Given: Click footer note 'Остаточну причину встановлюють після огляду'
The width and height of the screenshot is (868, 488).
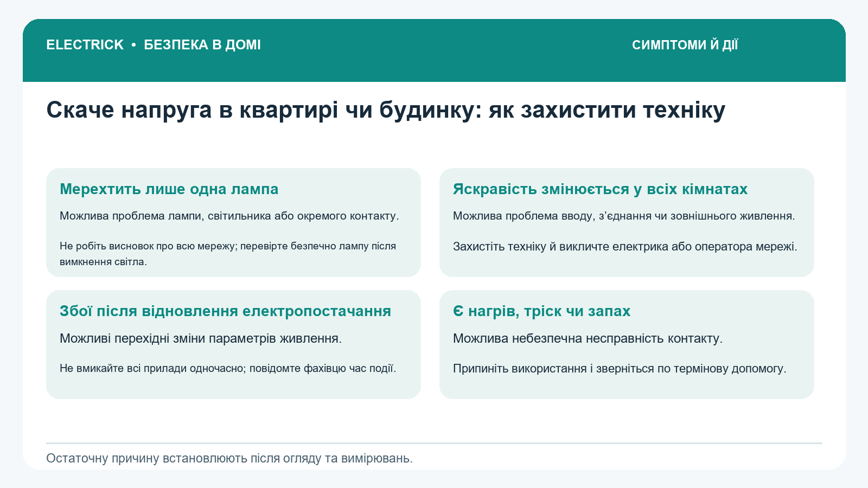Looking at the screenshot, I should [229, 458].
